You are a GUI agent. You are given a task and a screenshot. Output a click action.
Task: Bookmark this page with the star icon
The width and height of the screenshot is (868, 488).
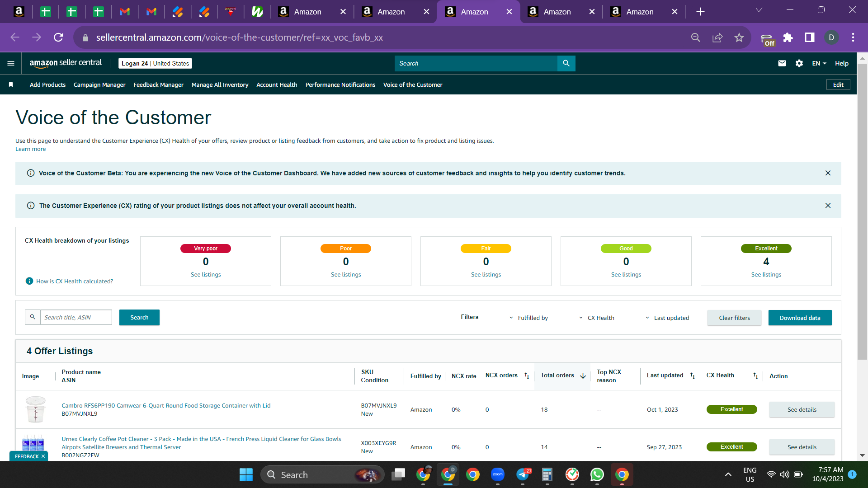pyautogui.click(x=739, y=38)
